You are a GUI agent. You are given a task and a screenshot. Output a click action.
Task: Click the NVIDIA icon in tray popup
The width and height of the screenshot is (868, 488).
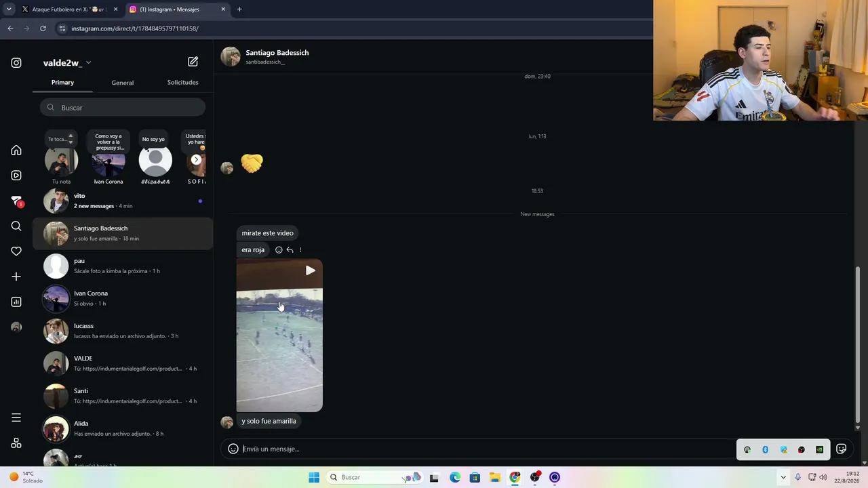[x=819, y=449]
